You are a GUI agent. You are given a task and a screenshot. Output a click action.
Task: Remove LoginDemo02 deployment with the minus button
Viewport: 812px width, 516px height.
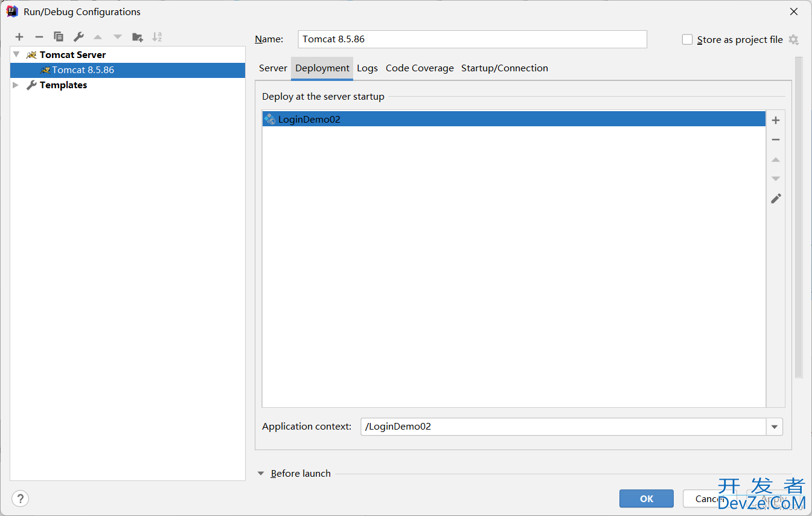click(x=776, y=140)
